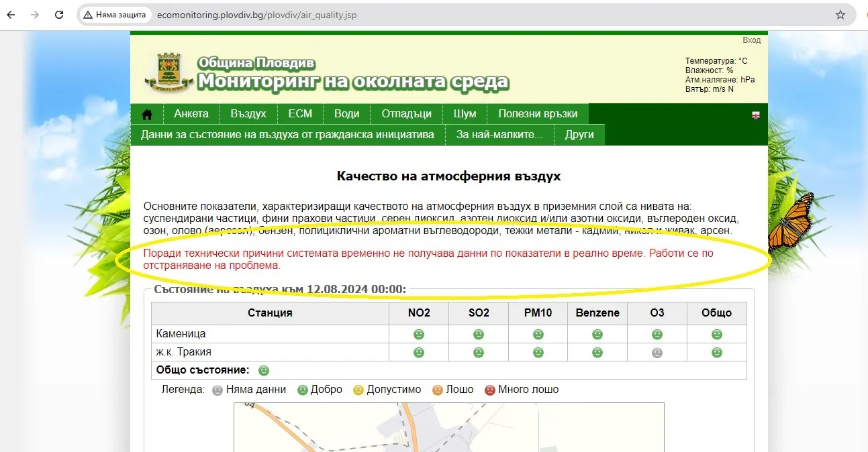Click the Общо column header
The height and width of the screenshot is (452, 868).
pyautogui.click(x=716, y=313)
